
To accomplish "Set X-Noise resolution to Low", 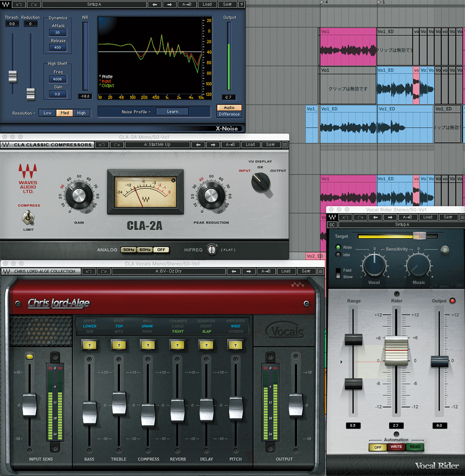I will [x=47, y=113].
